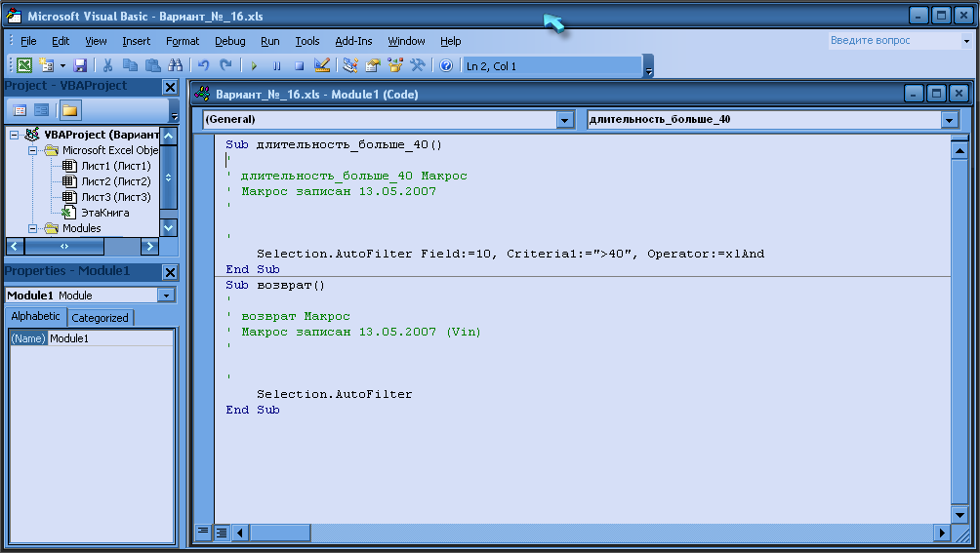The width and height of the screenshot is (980, 553).
Task: Close the Properties - Module1 pane
Action: 170,272
